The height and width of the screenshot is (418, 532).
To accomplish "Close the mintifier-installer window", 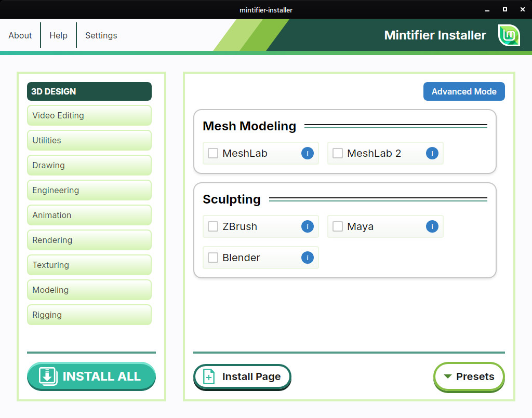I will 523,9.
